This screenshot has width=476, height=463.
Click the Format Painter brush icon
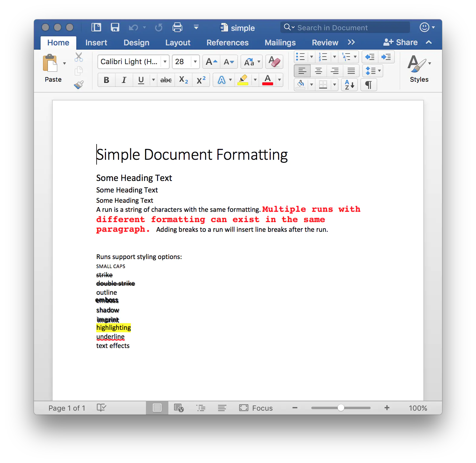coord(79,85)
